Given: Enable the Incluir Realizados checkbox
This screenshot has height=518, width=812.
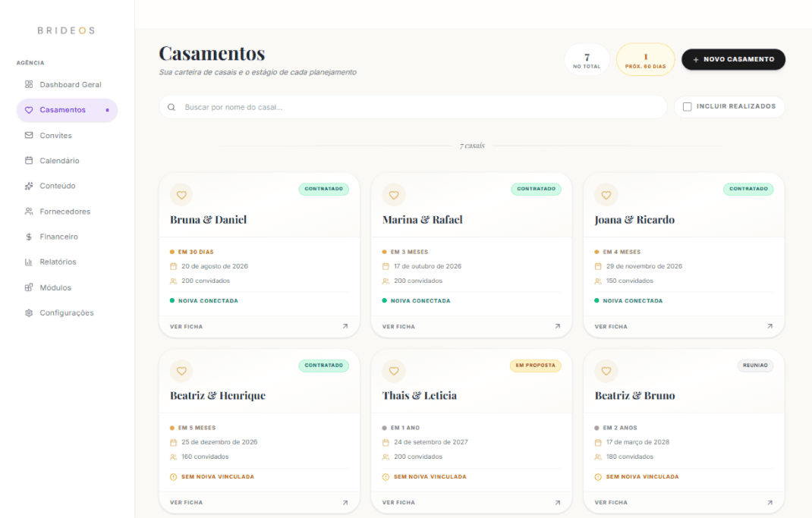Looking at the screenshot, I should (688, 107).
